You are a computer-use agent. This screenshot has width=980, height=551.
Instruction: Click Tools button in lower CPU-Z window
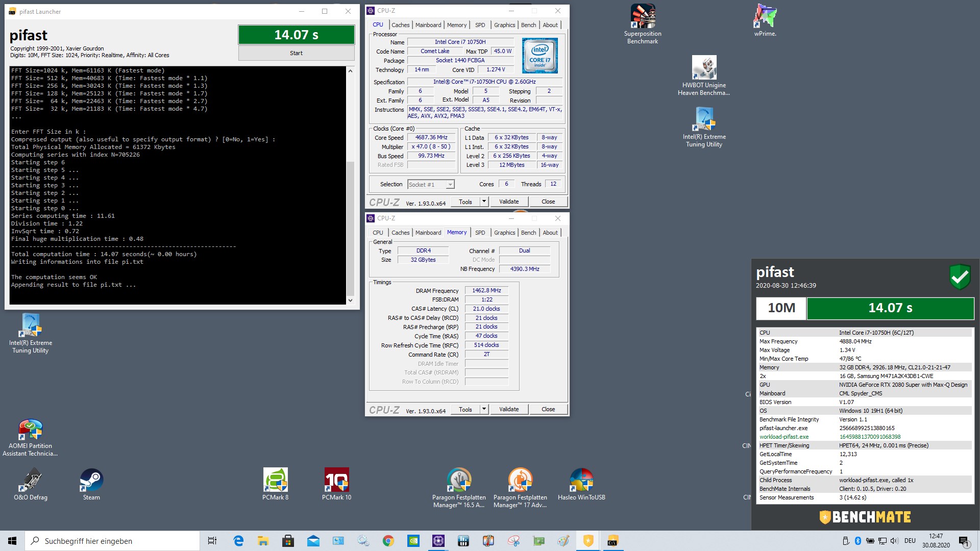click(x=465, y=409)
